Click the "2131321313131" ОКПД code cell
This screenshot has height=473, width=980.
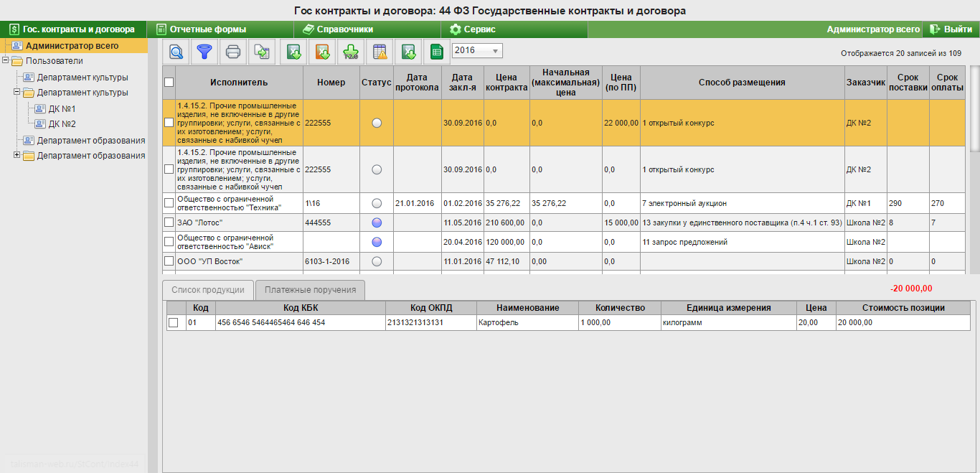coord(430,323)
